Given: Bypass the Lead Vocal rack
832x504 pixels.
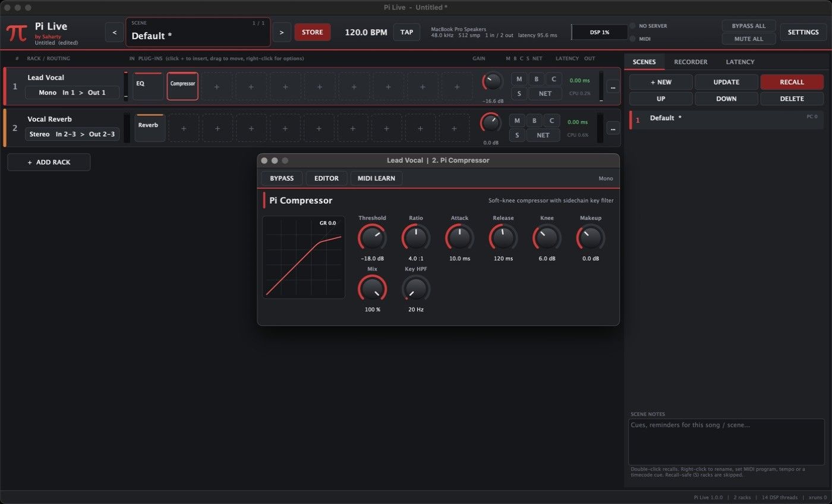Looking at the screenshot, I should tap(536, 79).
